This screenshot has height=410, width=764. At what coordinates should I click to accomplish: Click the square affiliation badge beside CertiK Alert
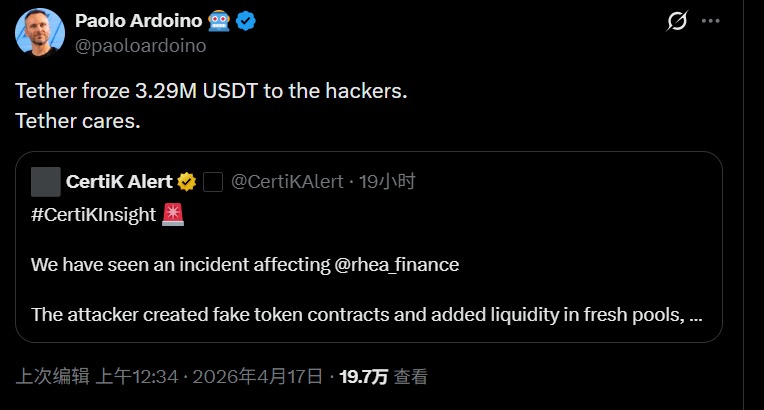click(x=212, y=182)
